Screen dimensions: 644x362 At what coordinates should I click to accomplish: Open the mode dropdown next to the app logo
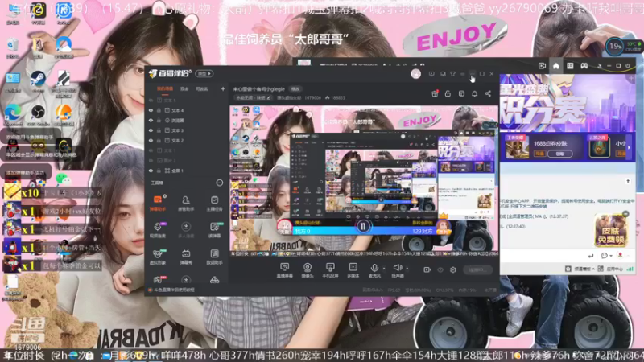coord(204,73)
